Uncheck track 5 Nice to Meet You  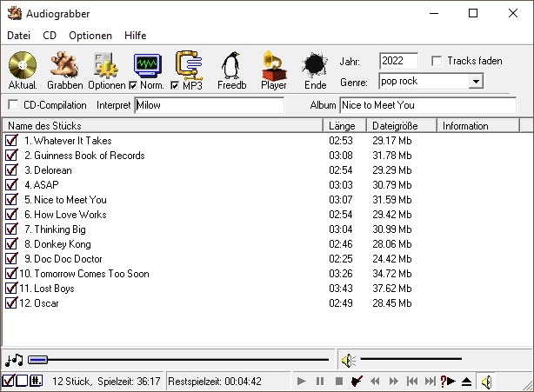(x=11, y=200)
